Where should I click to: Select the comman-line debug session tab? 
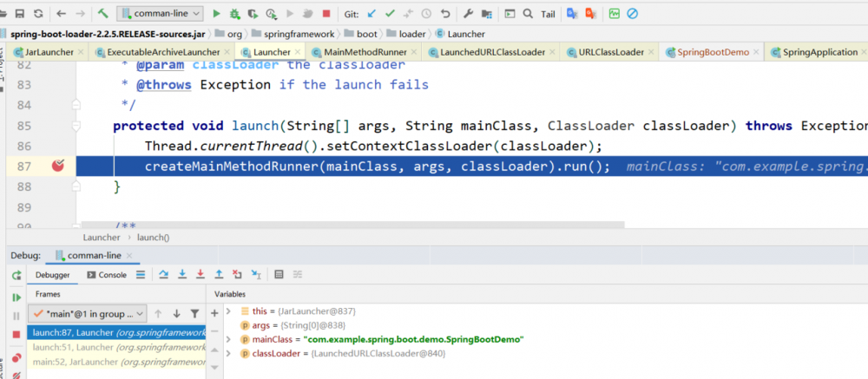[94, 256]
